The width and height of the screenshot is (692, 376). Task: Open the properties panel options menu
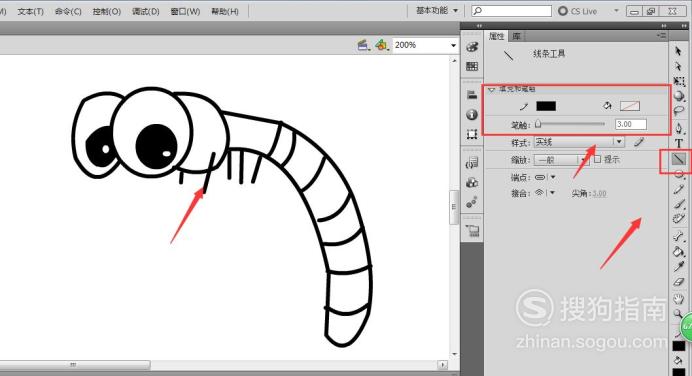(x=661, y=35)
